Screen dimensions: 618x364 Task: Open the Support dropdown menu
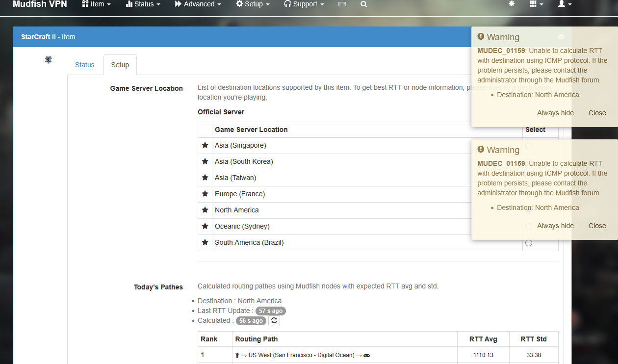pyautogui.click(x=304, y=4)
